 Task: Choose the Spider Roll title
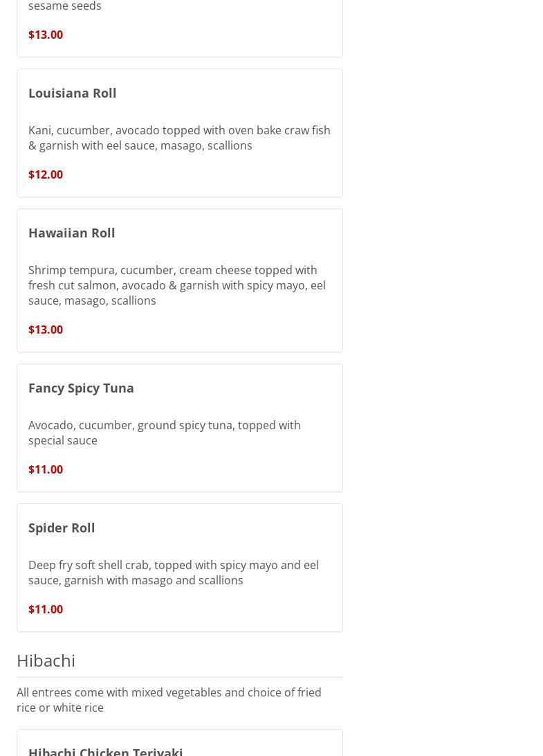click(x=62, y=528)
